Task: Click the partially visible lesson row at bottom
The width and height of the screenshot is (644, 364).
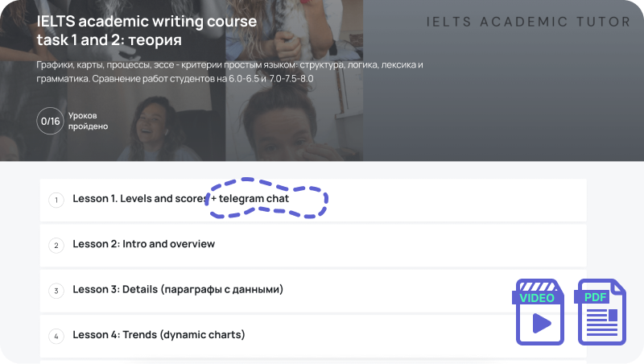Action: coord(312,361)
